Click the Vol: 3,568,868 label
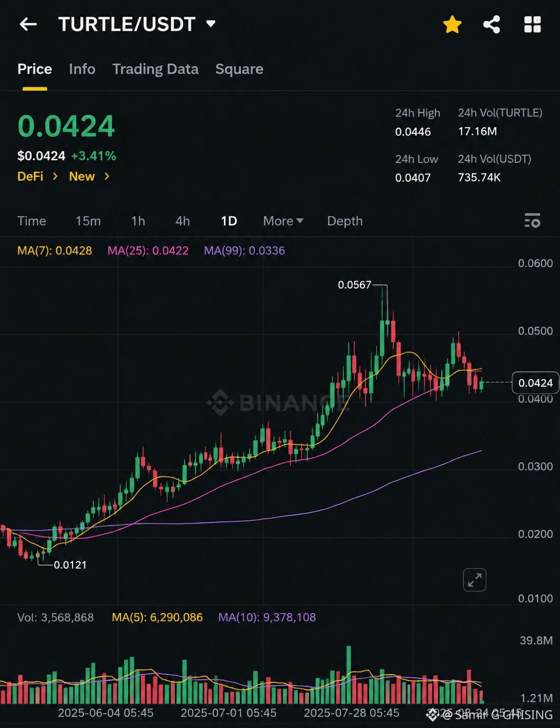 coord(55,617)
